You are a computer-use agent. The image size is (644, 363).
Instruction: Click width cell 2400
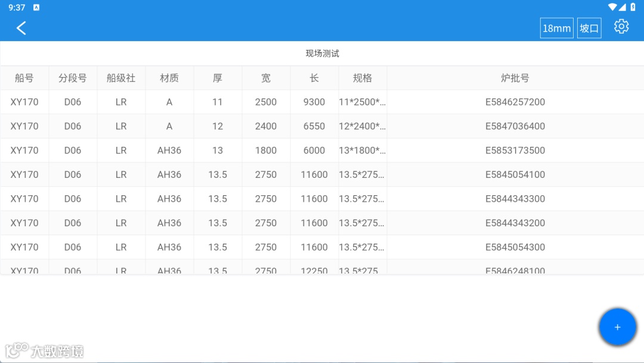pos(266,126)
